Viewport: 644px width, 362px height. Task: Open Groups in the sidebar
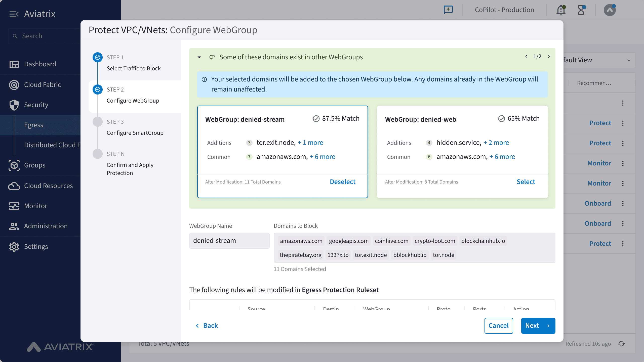(x=40, y=165)
